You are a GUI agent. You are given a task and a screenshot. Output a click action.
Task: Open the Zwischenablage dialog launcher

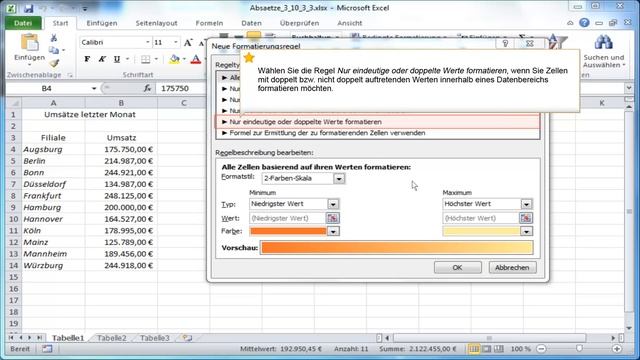(x=70, y=75)
